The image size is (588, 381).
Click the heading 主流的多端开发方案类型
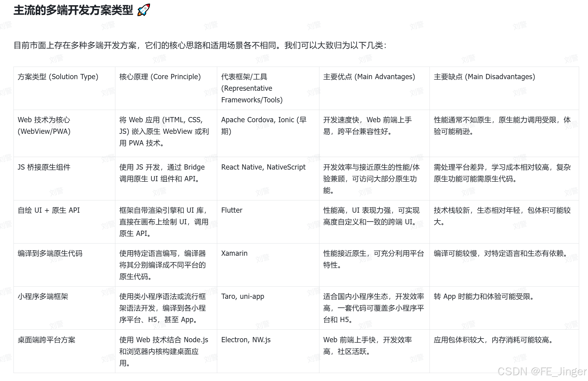click(73, 10)
